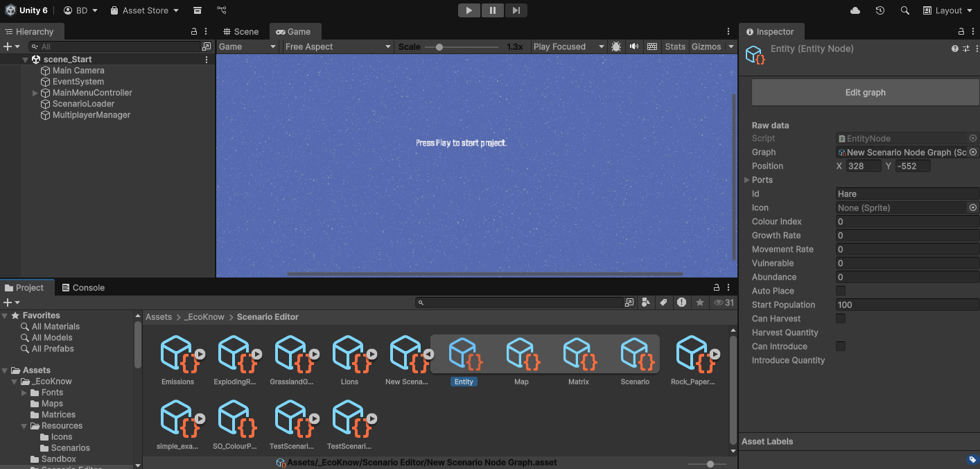Enable the Can Harvest checkbox
The image size is (980, 469).
pos(841,318)
